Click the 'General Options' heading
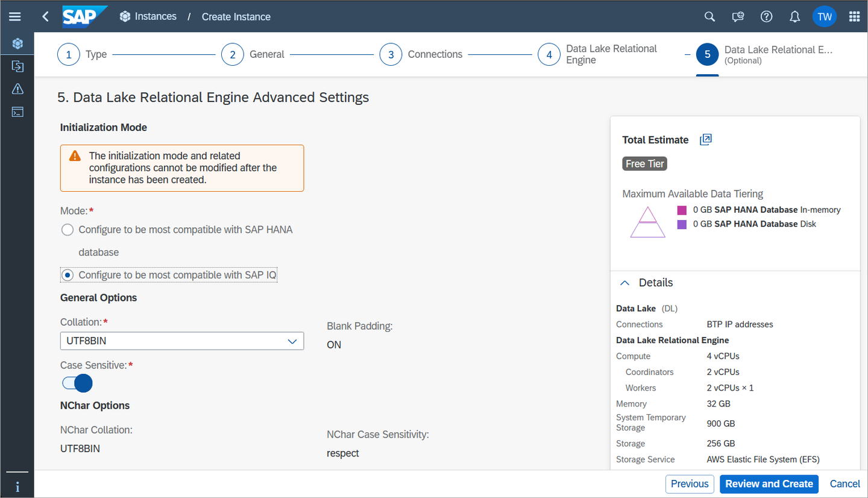This screenshot has height=498, width=868. (99, 298)
